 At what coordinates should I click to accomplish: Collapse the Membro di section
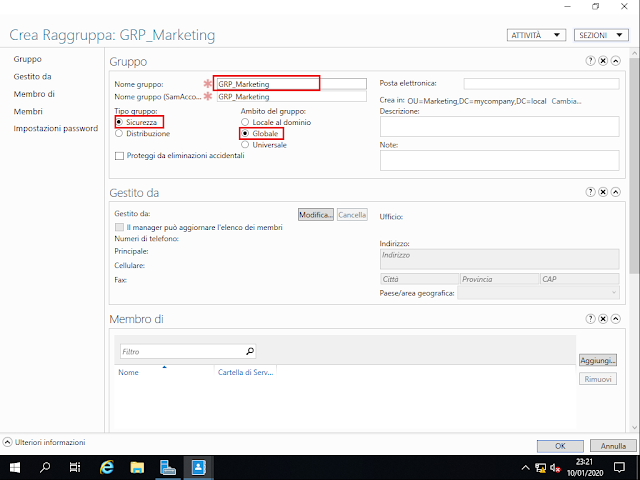coord(616,319)
